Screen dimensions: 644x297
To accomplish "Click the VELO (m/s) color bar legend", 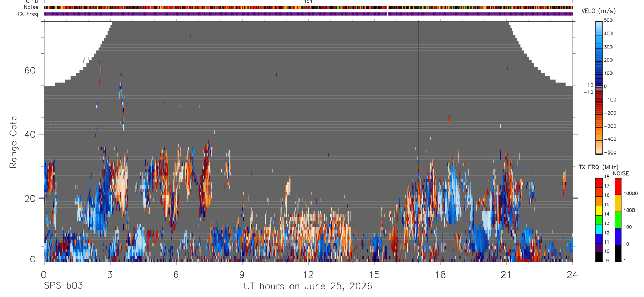I will (599, 86).
